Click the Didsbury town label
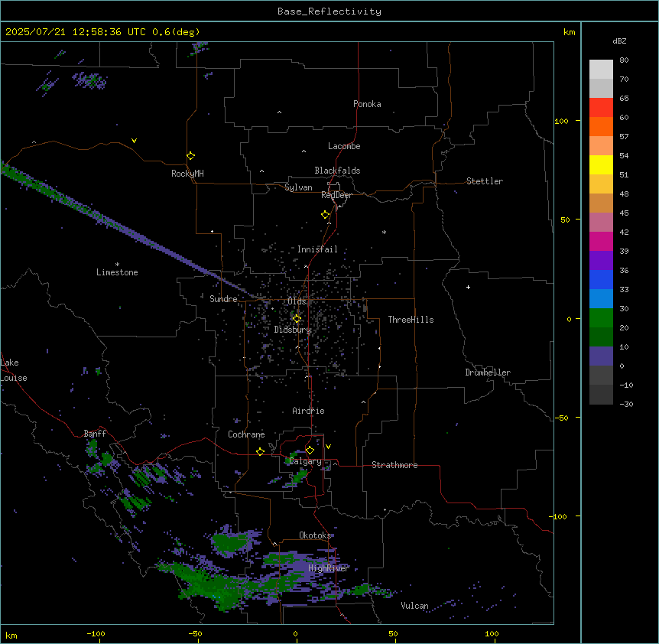The height and width of the screenshot is (644, 659). (x=293, y=330)
